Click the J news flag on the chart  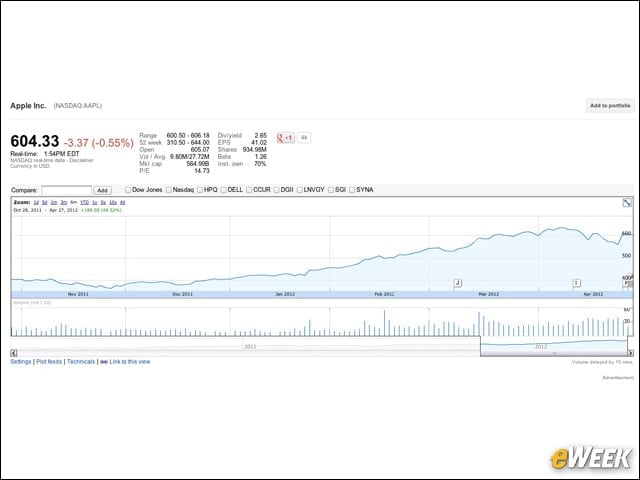tap(458, 283)
